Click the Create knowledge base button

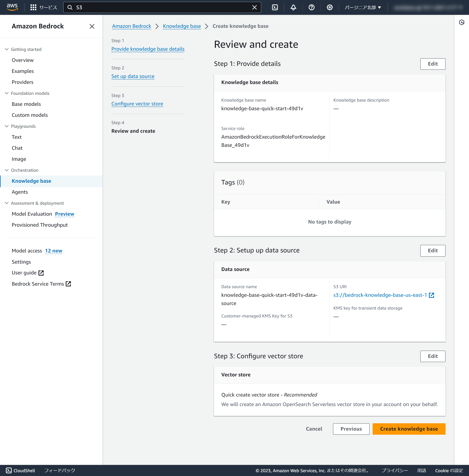(409, 429)
